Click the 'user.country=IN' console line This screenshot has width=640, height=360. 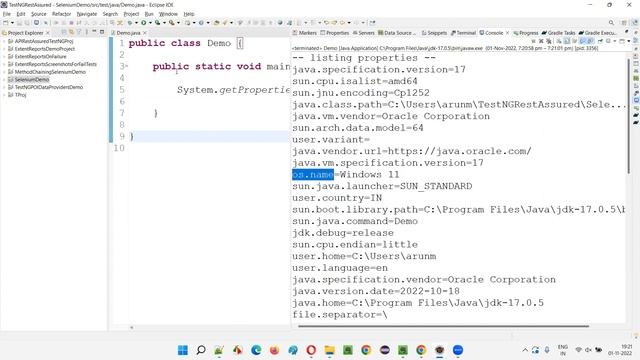(337, 198)
